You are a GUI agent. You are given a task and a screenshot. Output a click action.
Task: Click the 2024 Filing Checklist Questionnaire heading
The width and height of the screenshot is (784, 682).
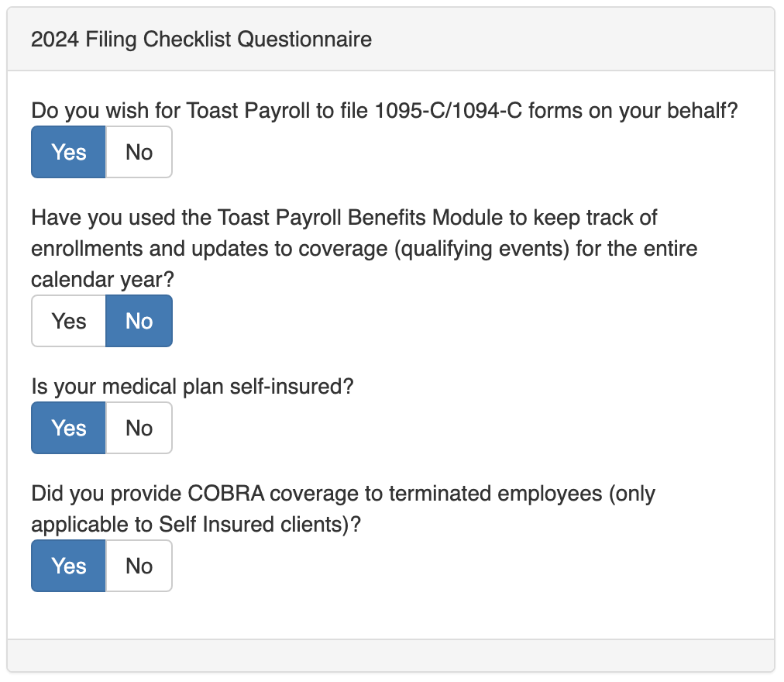coord(201,39)
